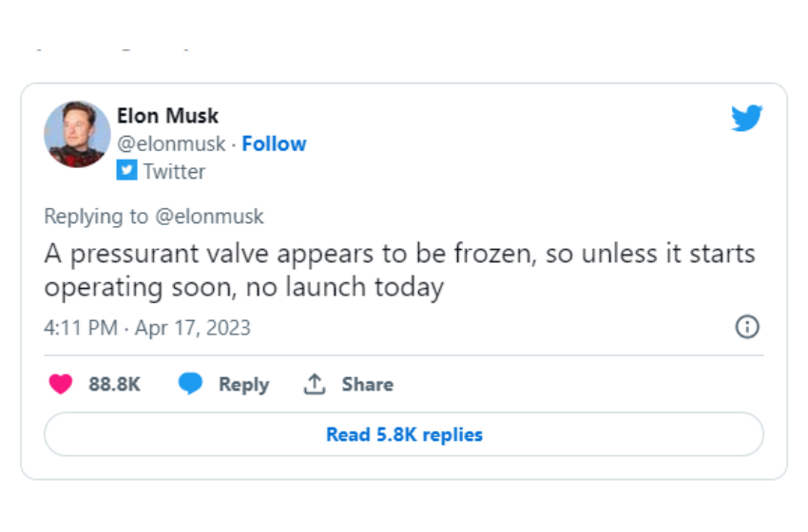Click the 88.8K likes count
The height and width of the screenshot is (532, 808).
[x=114, y=384]
